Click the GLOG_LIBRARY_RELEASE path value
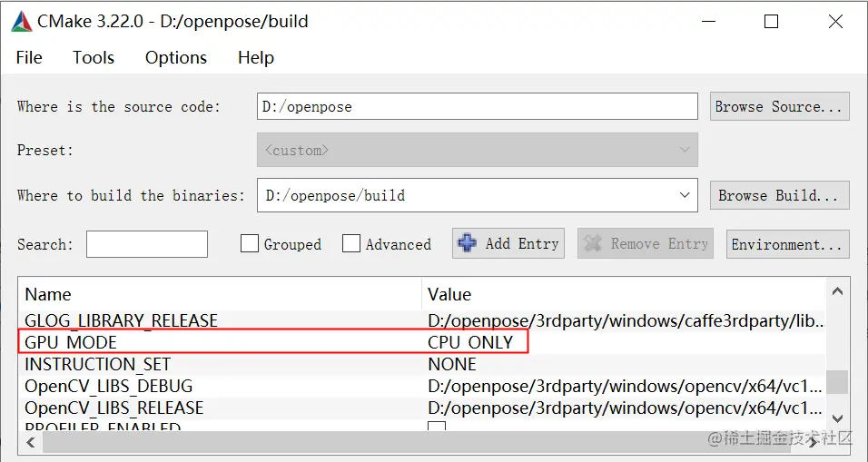The width and height of the screenshot is (868, 462). (626, 321)
